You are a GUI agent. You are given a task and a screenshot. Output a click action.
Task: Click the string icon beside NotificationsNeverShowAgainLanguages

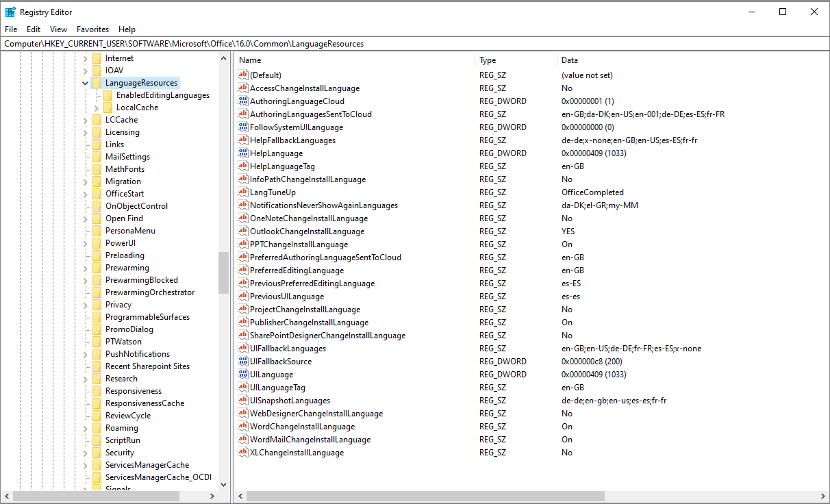pos(242,205)
